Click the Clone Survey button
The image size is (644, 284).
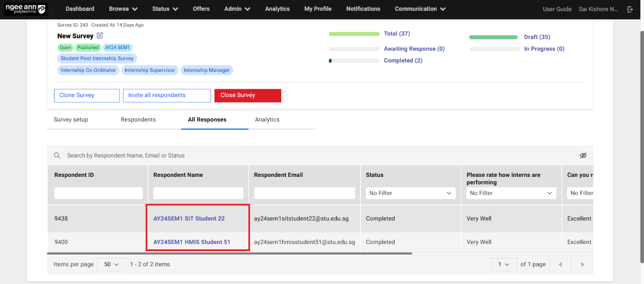pos(87,95)
